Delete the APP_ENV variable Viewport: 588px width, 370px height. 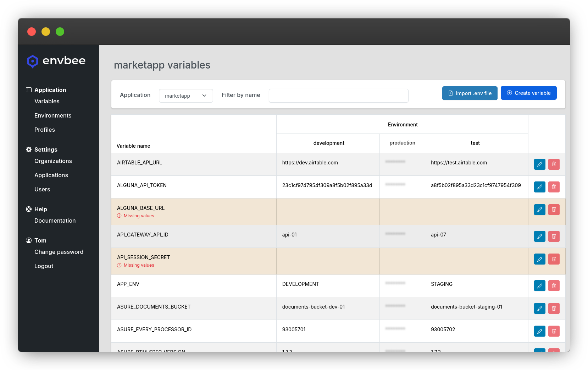pos(554,285)
